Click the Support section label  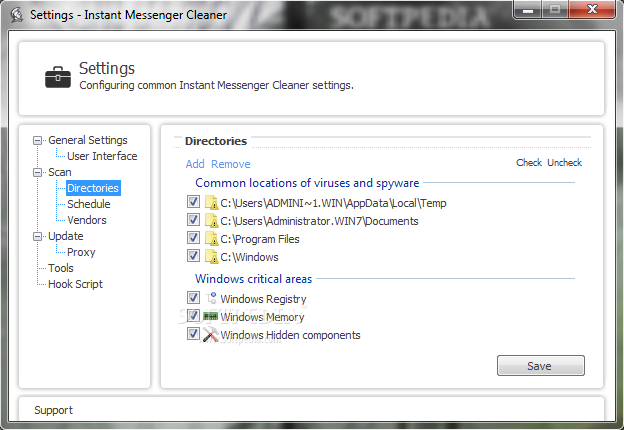[53, 410]
